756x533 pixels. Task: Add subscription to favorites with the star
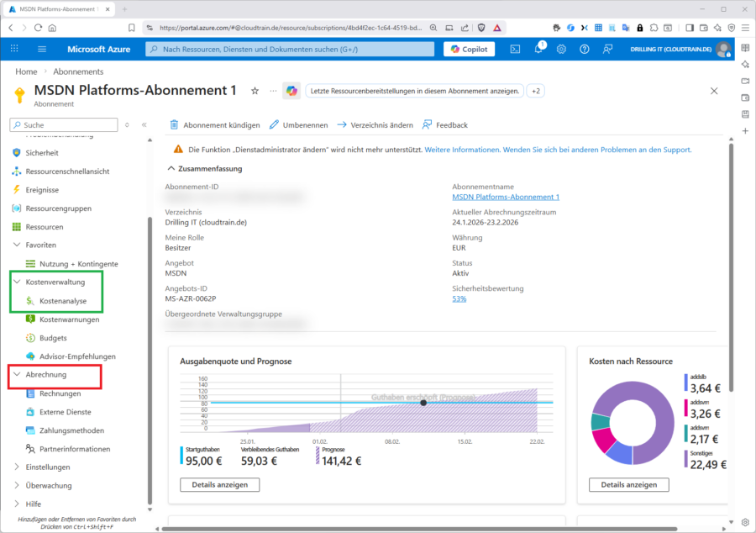tap(255, 91)
